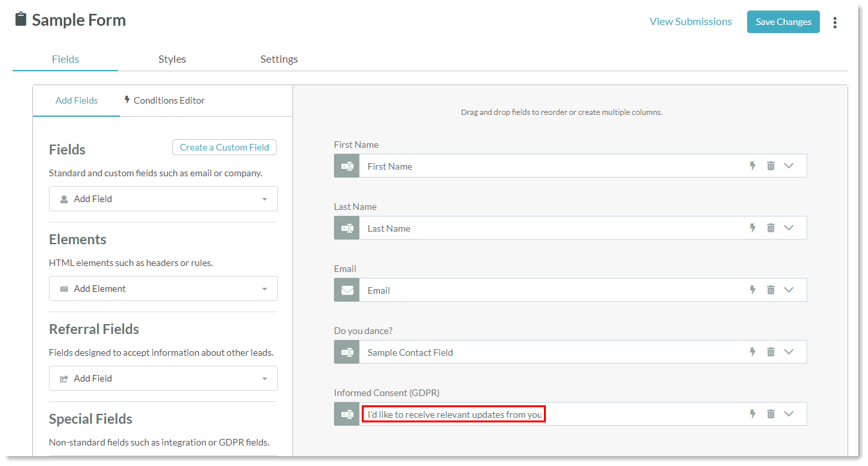868x466 pixels.
Task: Delete the First Name field via trash icon
Action: tap(770, 166)
